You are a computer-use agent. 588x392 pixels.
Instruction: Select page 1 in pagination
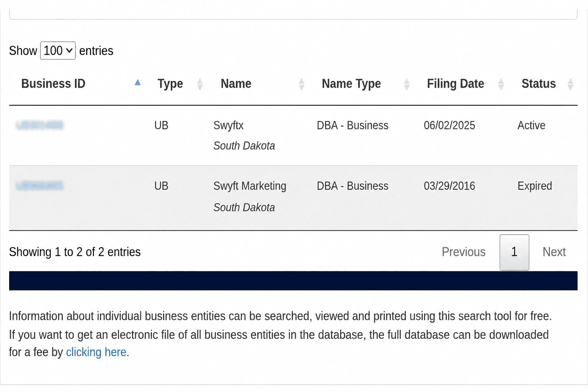coord(514,252)
